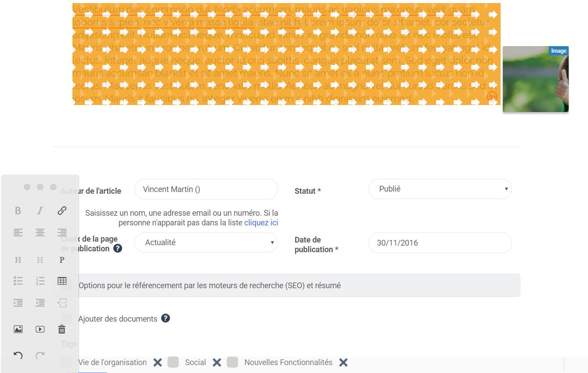This screenshot has height=373, width=588.
Task: Remove the Vie de l'organisation tag
Action: point(158,362)
